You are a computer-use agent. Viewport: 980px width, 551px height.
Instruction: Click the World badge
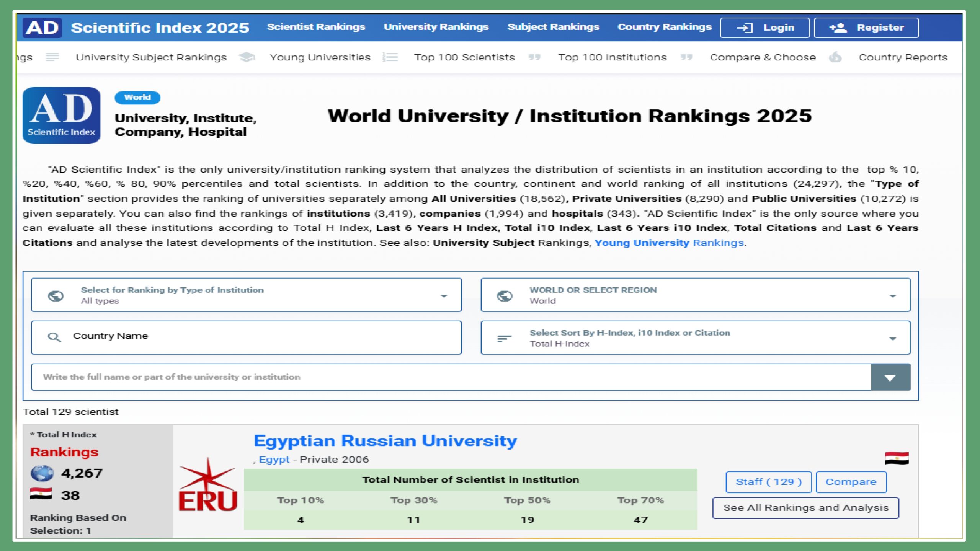pyautogui.click(x=137, y=97)
